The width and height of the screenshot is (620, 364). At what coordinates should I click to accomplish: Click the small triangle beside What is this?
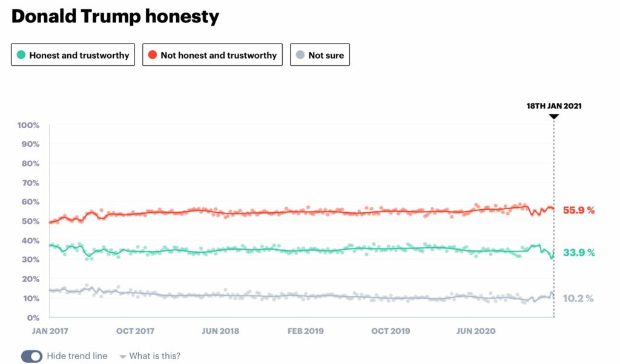tap(123, 357)
